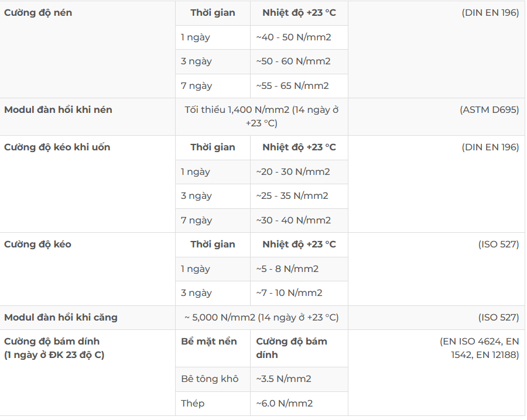This screenshot has height=420, width=527.
Task: Click the "~5 - 8 N/mm2" tensile value
Action: (x=287, y=269)
